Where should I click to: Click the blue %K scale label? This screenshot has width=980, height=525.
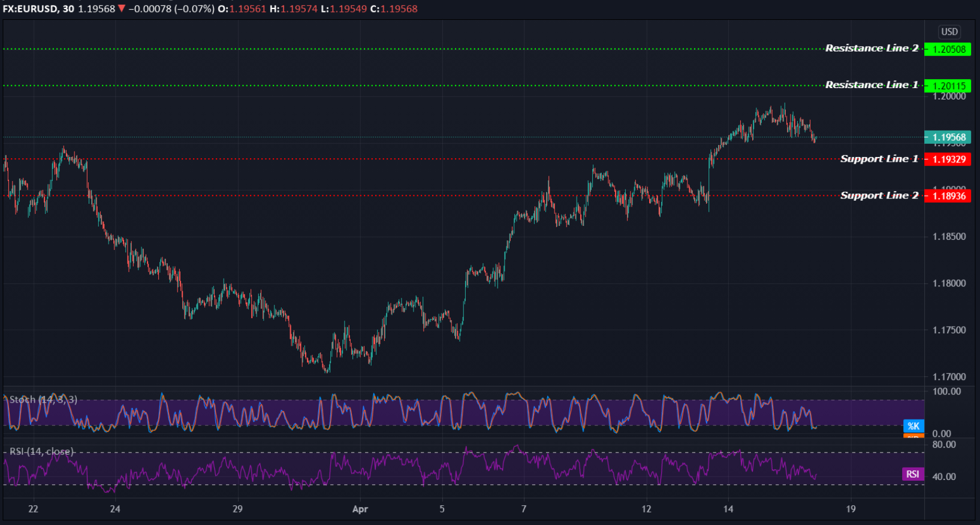(913, 426)
